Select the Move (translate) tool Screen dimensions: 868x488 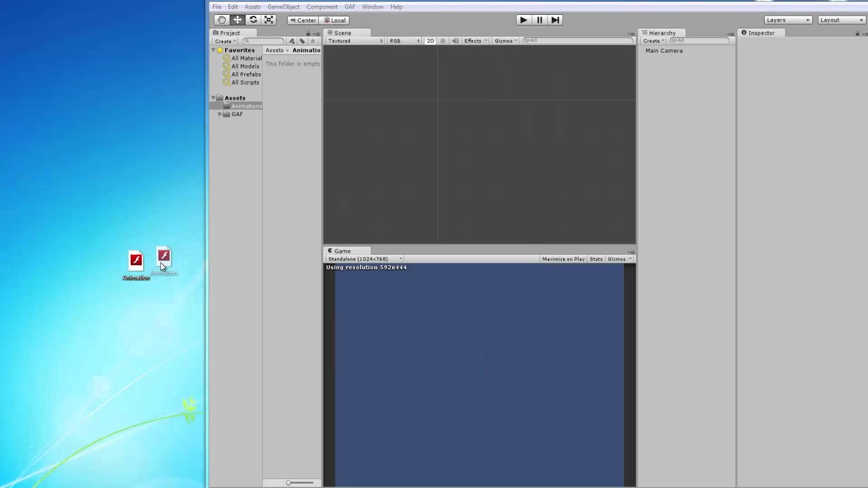(237, 20)
